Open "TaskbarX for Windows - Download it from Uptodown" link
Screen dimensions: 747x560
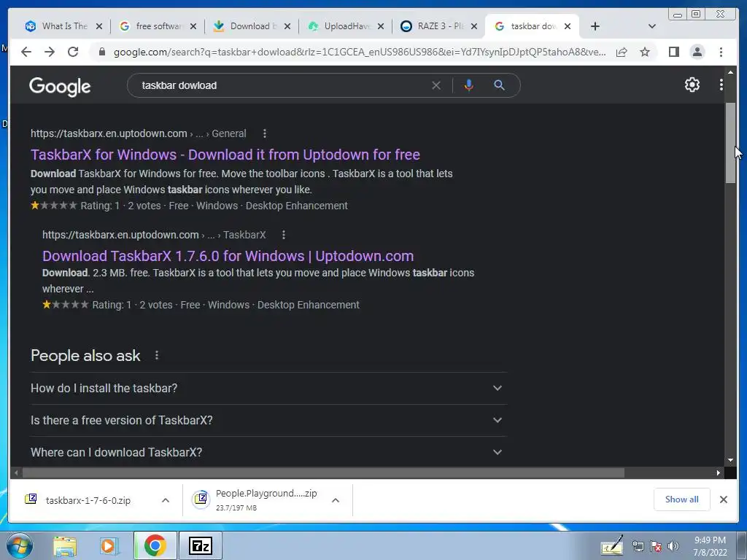click(225, 155)
